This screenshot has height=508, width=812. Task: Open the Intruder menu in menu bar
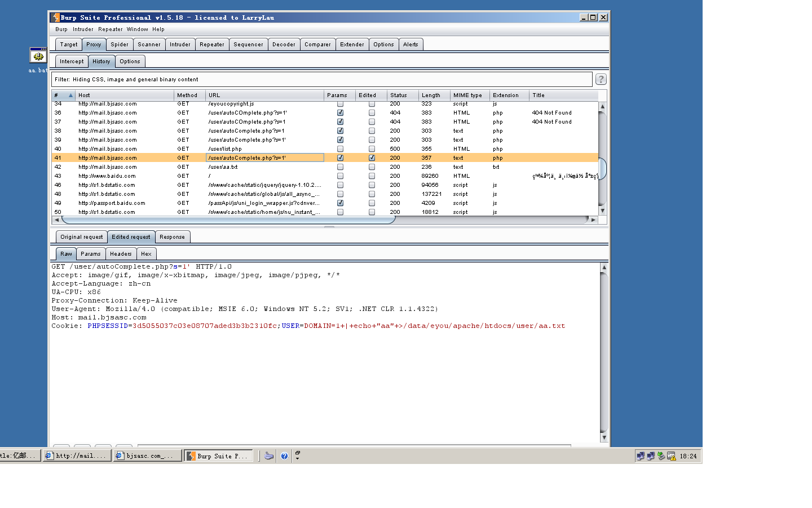pyautogui.click(x=83, y=29)
